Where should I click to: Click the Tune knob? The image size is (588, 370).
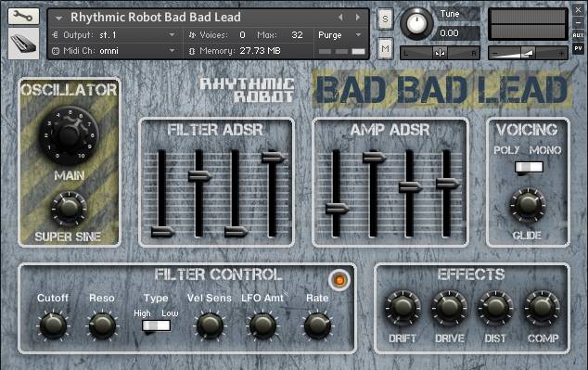point(416,23)
